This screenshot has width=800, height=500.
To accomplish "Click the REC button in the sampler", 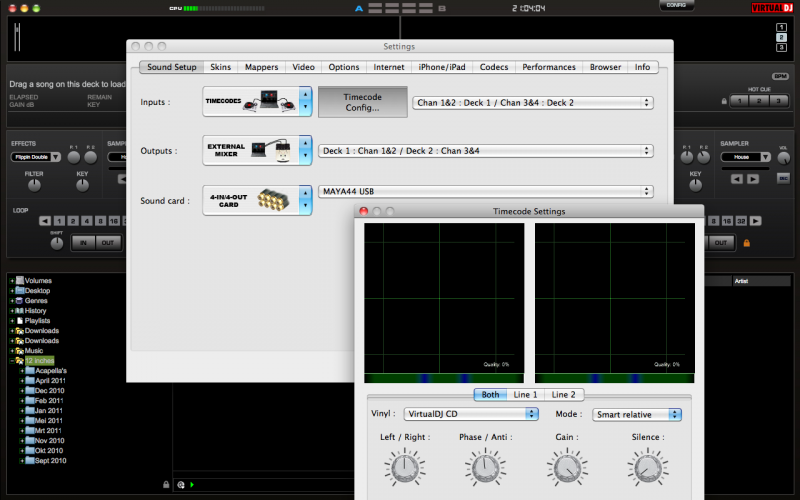I will [x=783, y=178].
